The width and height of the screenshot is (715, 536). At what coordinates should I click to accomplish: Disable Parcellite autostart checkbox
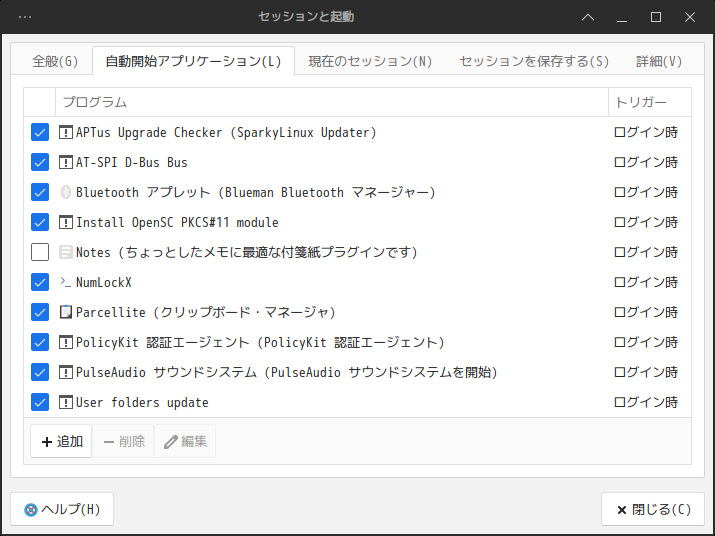(x=40, y=312)
